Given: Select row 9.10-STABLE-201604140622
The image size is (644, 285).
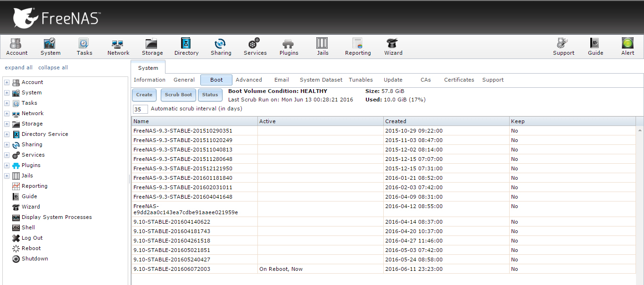Looking at the screenshot, I should pyautogui.click(x=383, y=222).
